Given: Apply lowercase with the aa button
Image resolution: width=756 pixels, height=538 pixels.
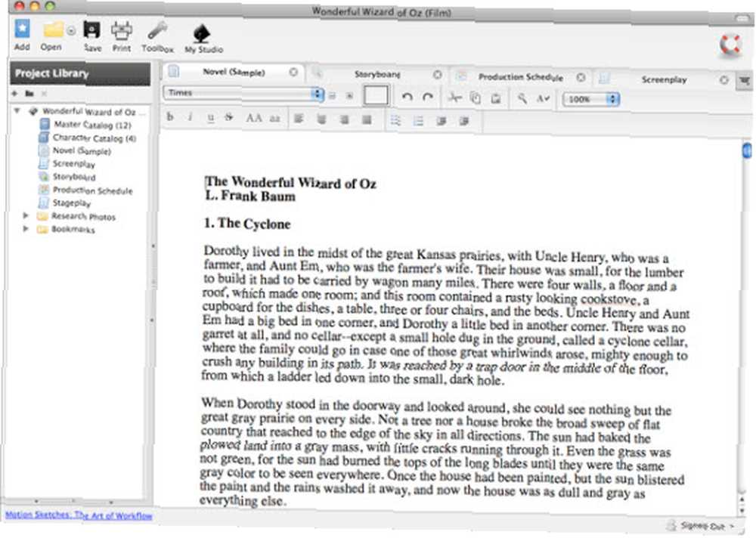Looking at the screenshot, I should pyautogui.click(x=274, y=118).
